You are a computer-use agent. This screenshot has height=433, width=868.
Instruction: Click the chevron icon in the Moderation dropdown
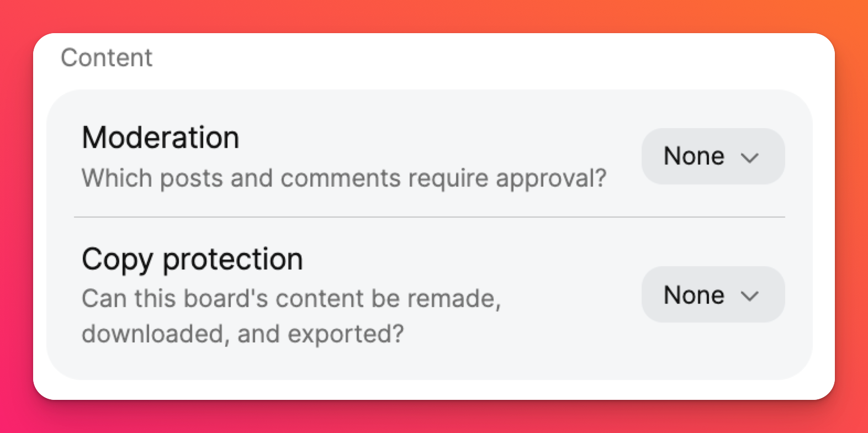point(749,158)
